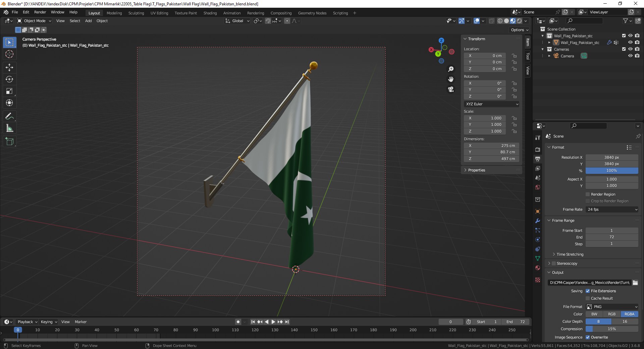Open the Object properties tab icon
The image size is (644, 349).
[x=538, y=211]
